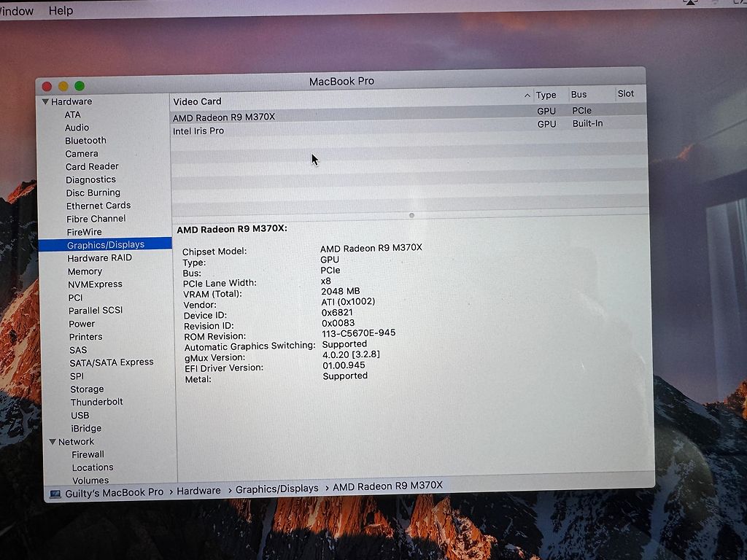Collapse the Network section triangle
Screen dimensions: 747x560
point(53,442)
